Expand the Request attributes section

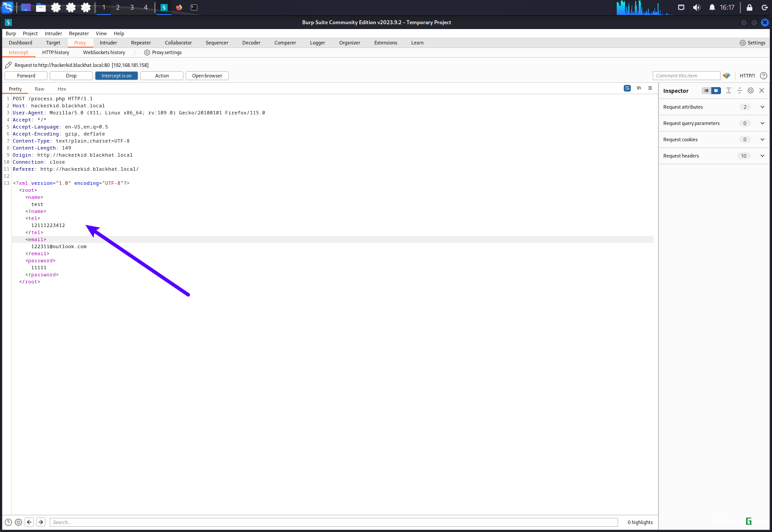pyautogui.click(x=714, y=107)
